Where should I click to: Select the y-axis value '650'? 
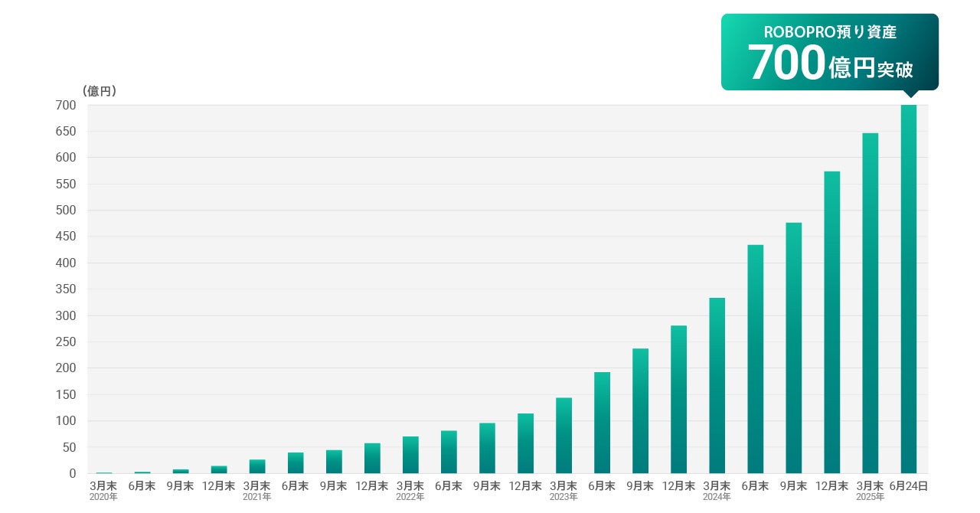tap(67, 131)
